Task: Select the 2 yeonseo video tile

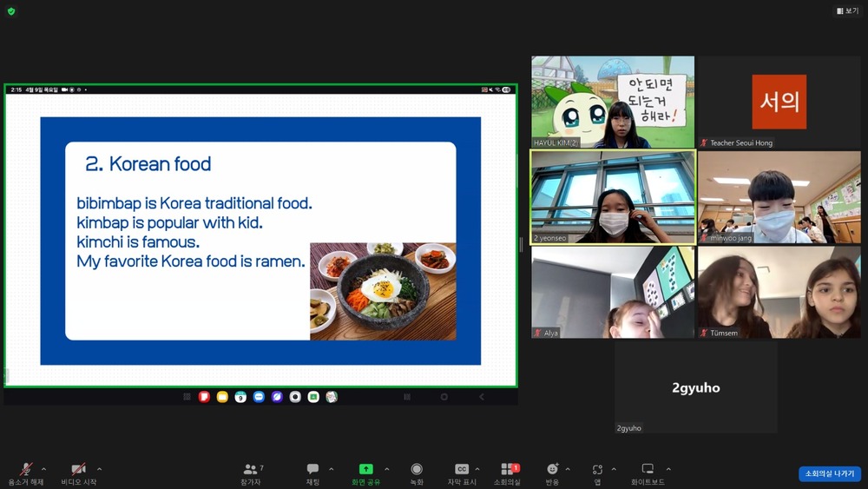Action: tap(613, 197)
